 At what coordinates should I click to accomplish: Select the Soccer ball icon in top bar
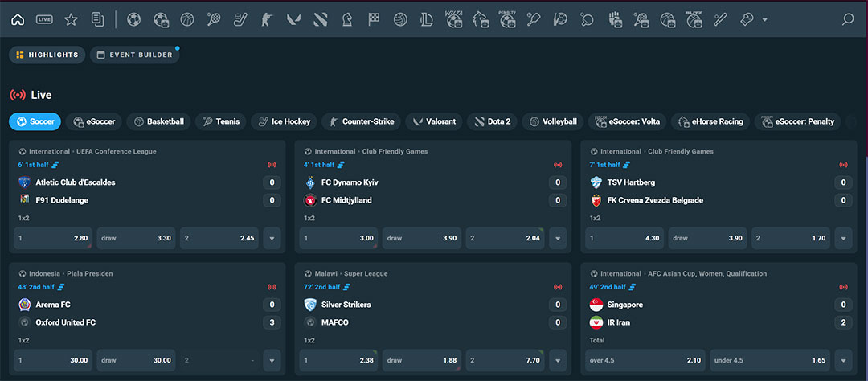coord(133,20)
